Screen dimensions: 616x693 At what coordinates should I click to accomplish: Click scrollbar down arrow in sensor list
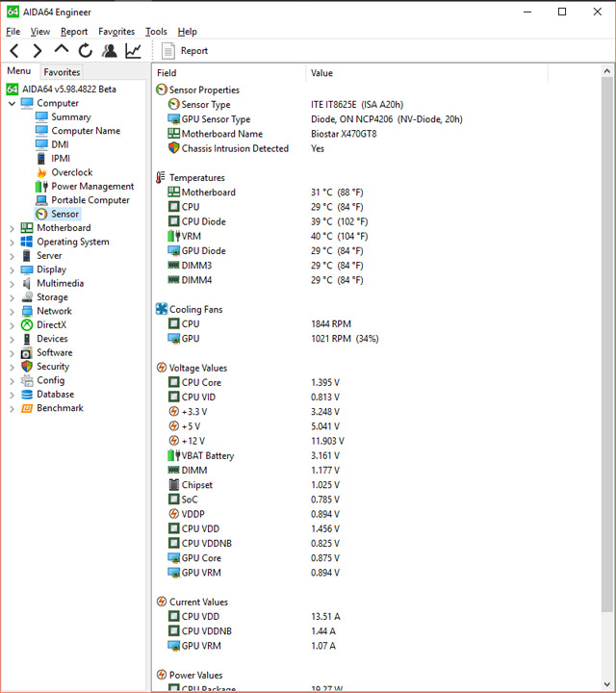point(607,685)
